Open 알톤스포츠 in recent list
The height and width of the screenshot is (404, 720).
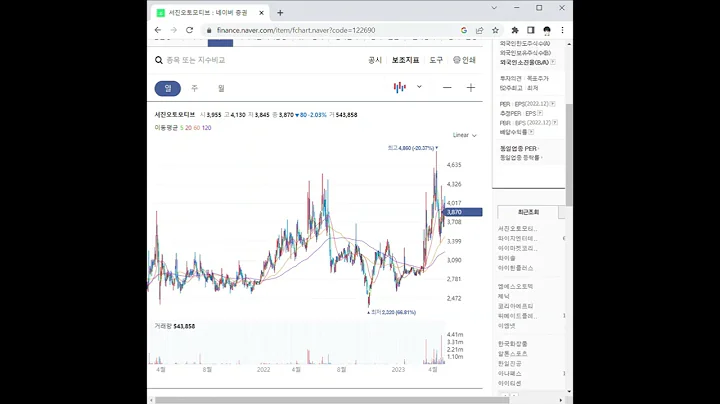[512, 354]
